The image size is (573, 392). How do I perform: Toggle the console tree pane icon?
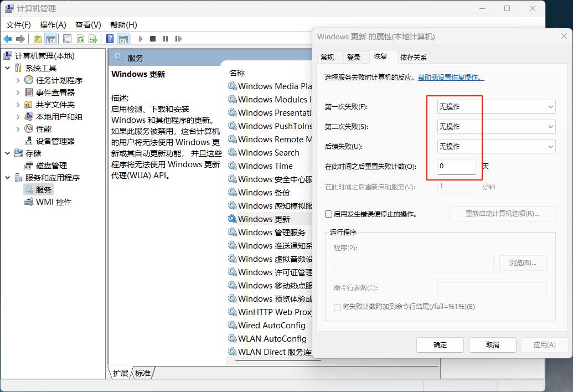[51, 39]
